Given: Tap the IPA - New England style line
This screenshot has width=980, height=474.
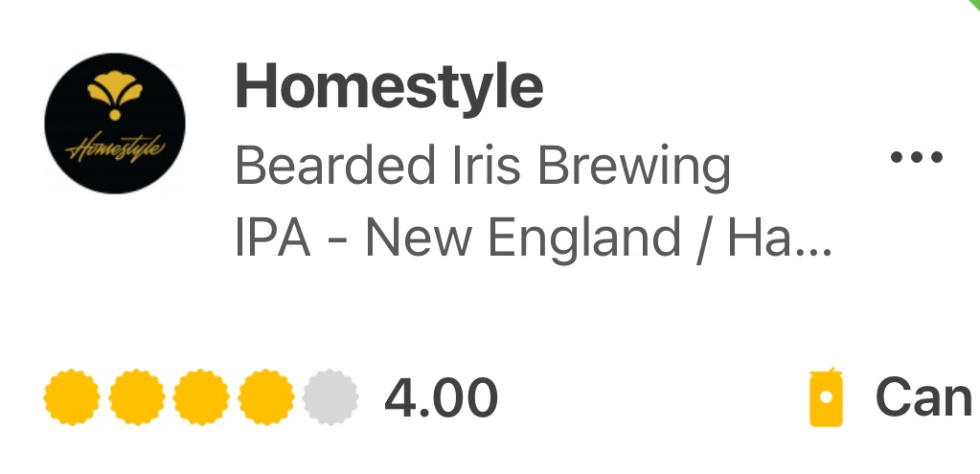Looking at the screenshot, I should 533,238.
